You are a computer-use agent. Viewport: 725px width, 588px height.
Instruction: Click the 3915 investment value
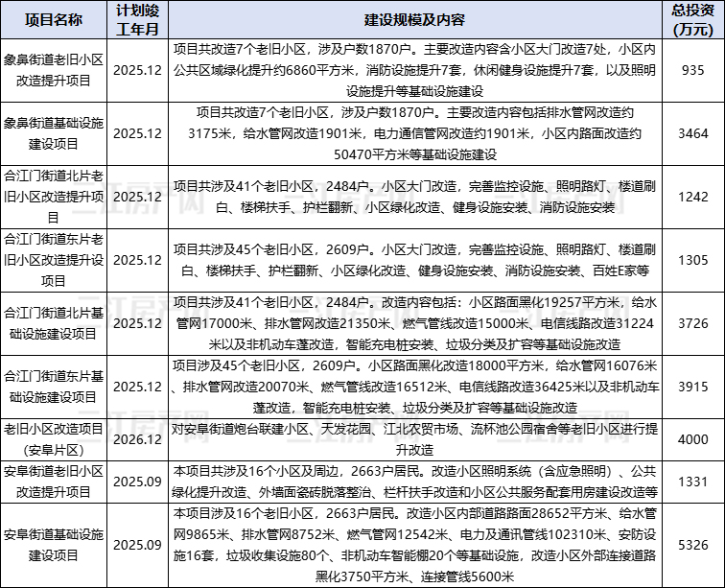(693, 387)
